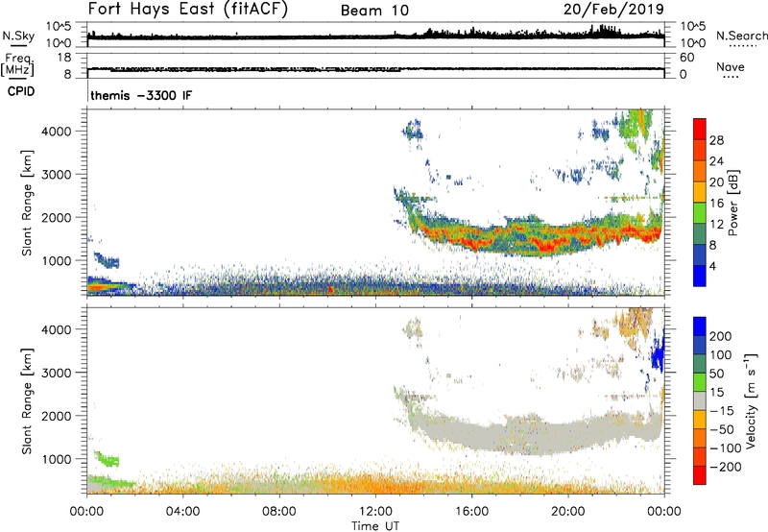This screenshot has height=532, width=768.
Task: Click the 'CPID' label
Action: pyautogui.click(x=21, y=91)
